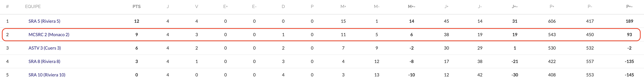
Task: Open the MCSRC 2 (Monaco 2) team page
Action: point(49,35)
